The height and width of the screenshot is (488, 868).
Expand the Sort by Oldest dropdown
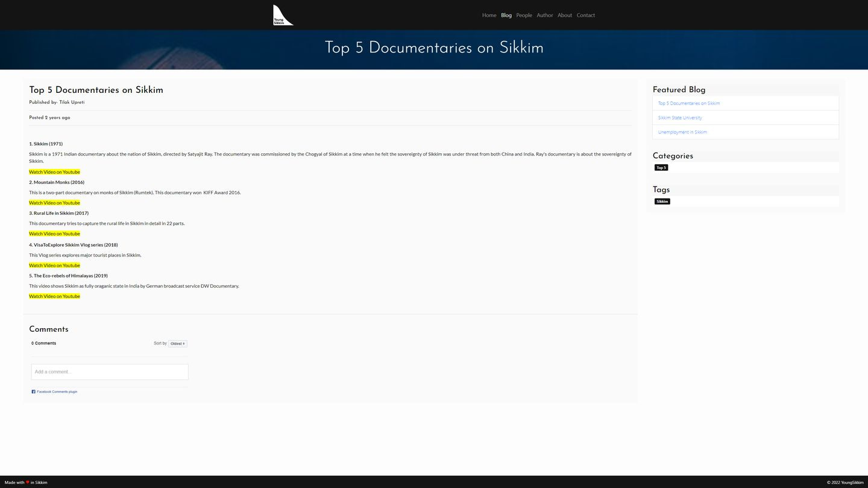(x=177, y=344)
